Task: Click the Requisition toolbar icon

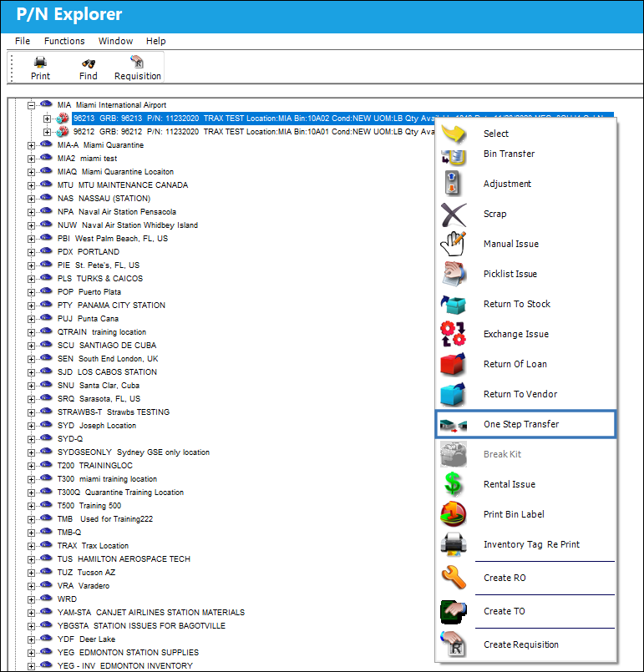Action: [x=137, y=62]
